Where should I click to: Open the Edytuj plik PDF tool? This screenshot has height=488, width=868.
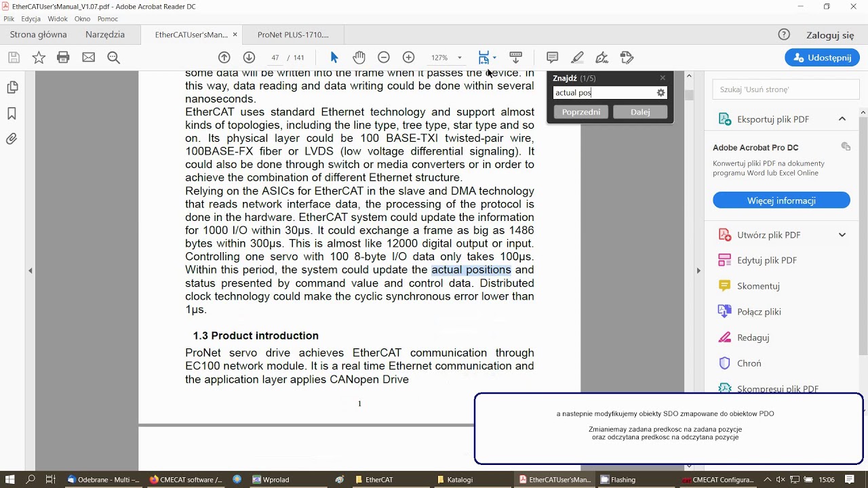tap(767, 260)
